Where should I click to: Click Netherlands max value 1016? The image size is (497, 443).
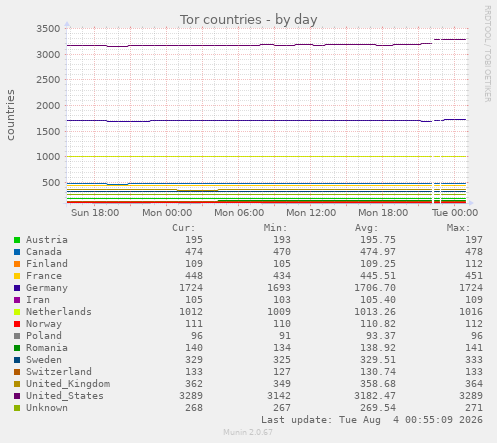coord(471,312)
